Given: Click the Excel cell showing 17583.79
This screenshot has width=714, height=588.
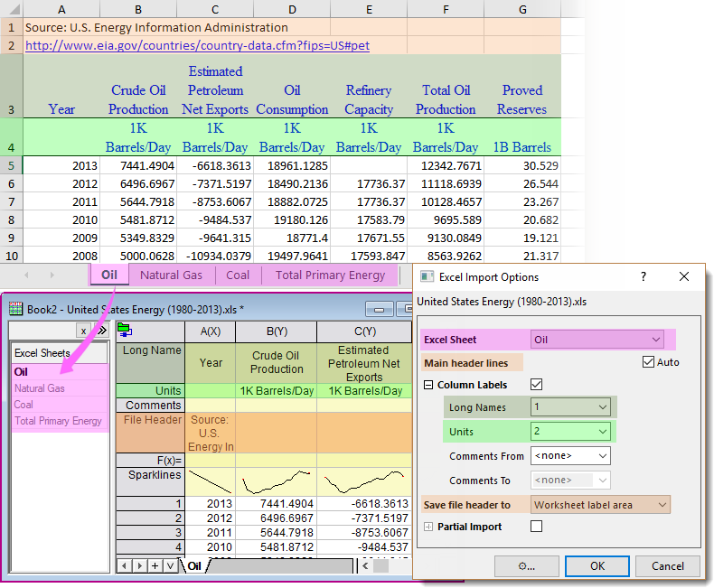Looking at the screenshot, I should [370, 219].
